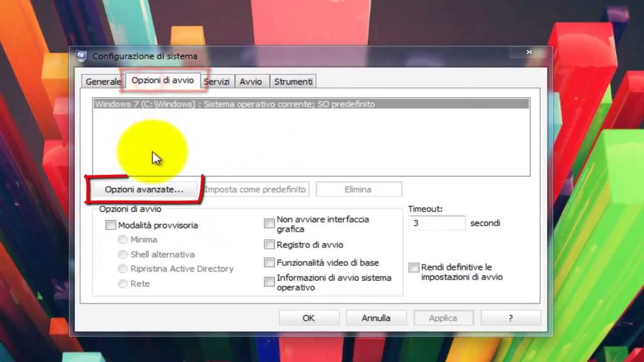Tick Funzionalità video di base

coord(269,262)
